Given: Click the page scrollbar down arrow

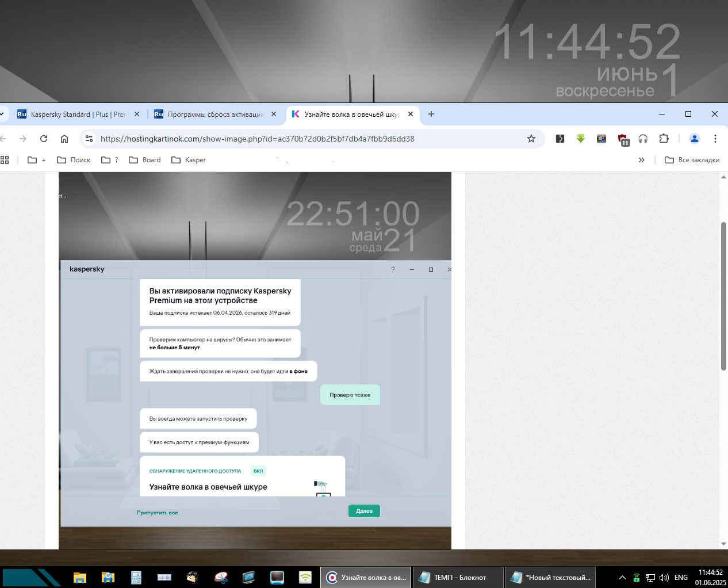Looking at the screenshot, I should tap(723, 544).
